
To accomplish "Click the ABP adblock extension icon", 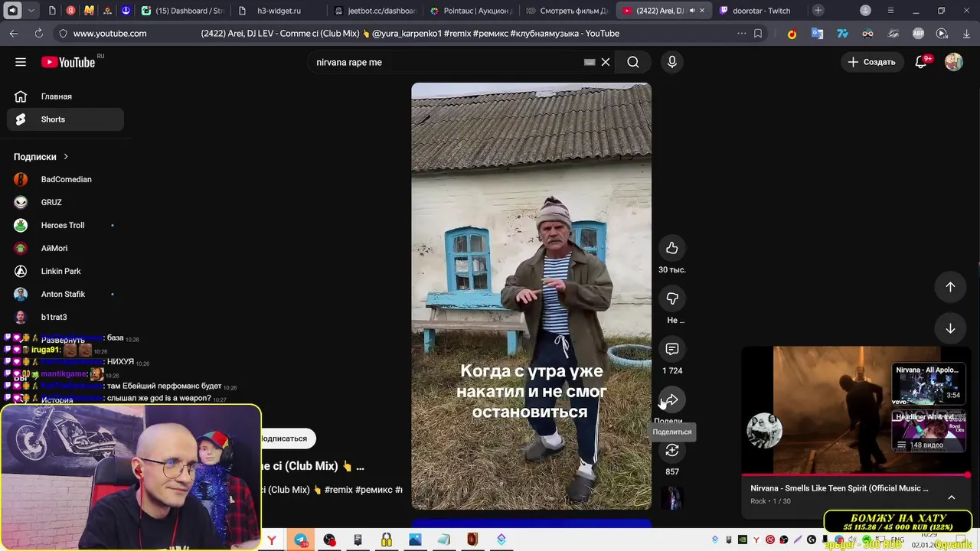I will 918,34.
